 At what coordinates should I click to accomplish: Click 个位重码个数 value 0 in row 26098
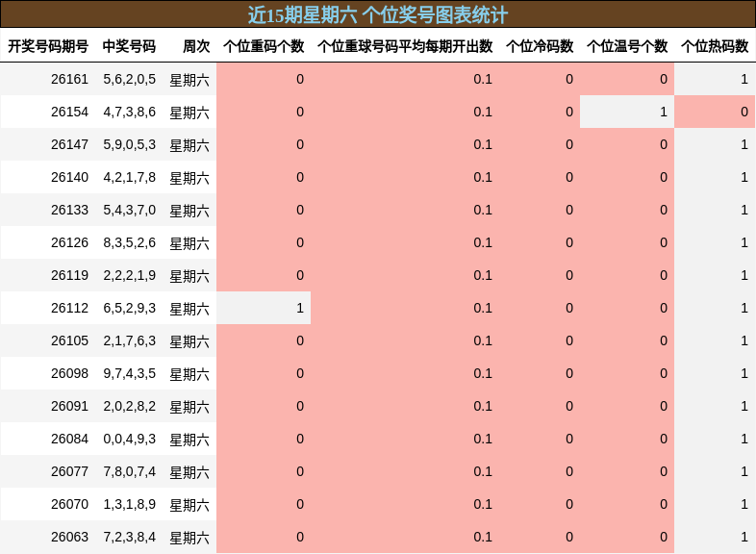(x=300, y=373)
